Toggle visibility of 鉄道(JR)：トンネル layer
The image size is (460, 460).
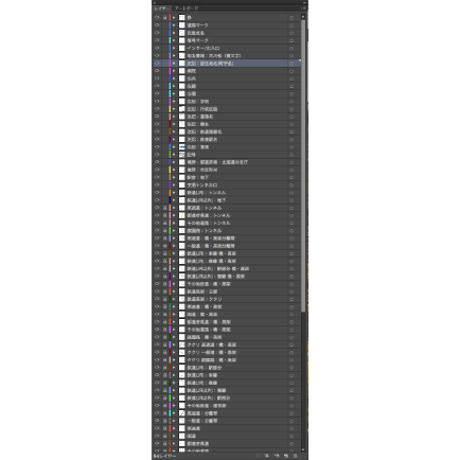point(157,193)
